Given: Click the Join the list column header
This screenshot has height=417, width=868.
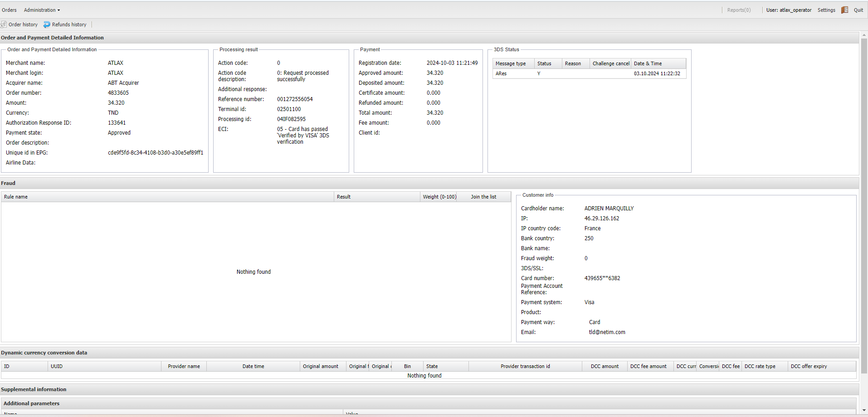Looking at the screenshot, I should click(x=483, y=197).
